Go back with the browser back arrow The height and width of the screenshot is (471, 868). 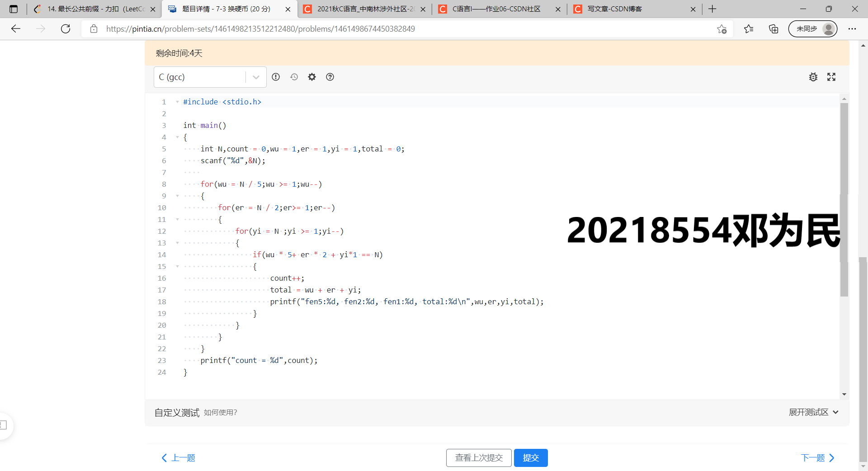[16, 29]
